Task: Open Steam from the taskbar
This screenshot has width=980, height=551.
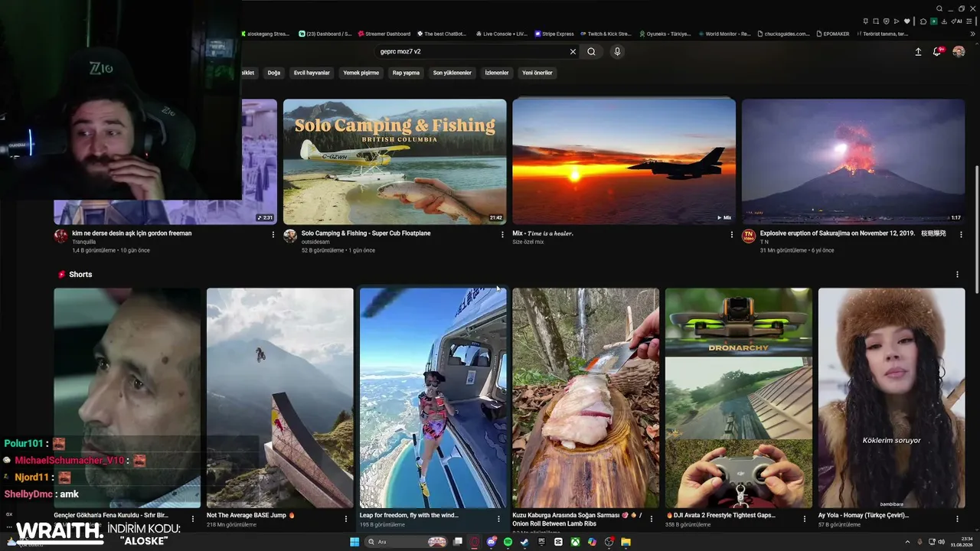Action: (x=524, y=542)
